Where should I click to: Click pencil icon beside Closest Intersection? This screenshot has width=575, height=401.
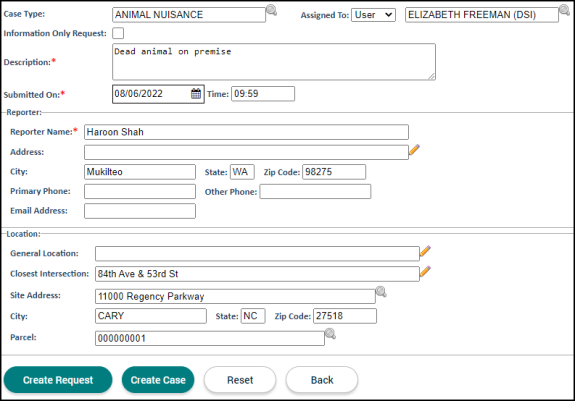coord(425,271)
